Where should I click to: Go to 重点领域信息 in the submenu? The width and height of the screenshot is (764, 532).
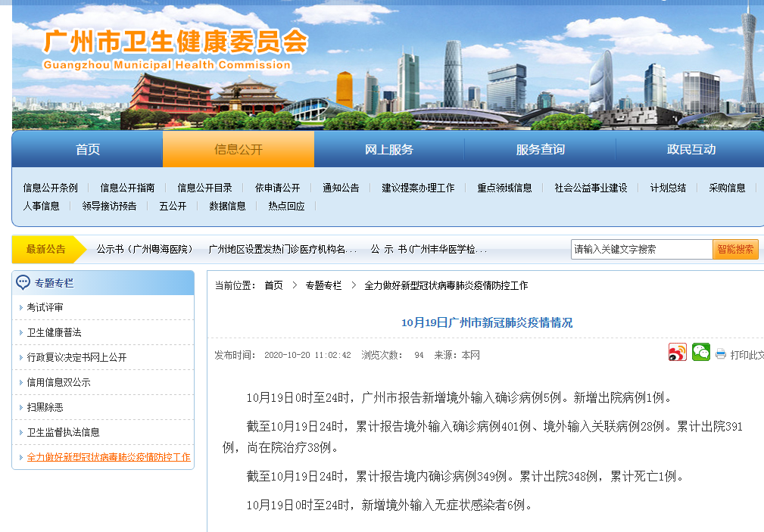coord(504,188)
